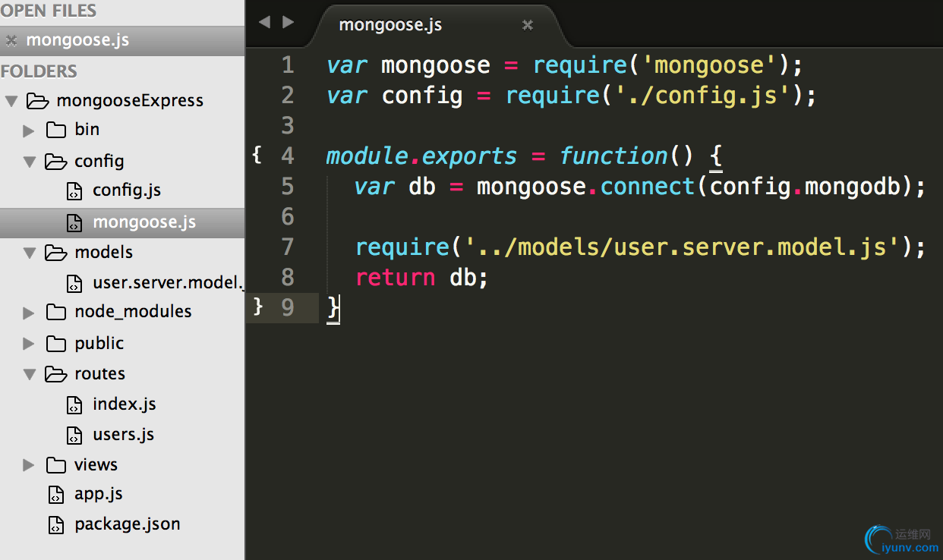Select the views folder label

tap(96, 464)
